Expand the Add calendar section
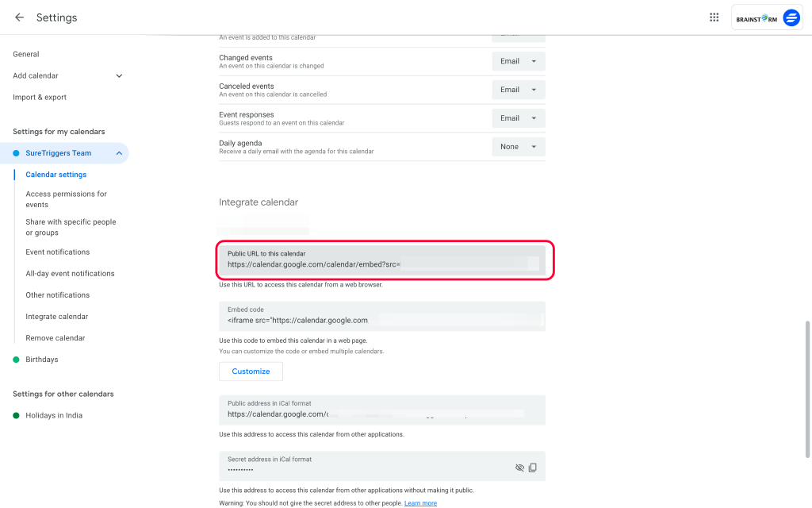Image resolution: width=812 pixels, height=508 pixels. 119,75
